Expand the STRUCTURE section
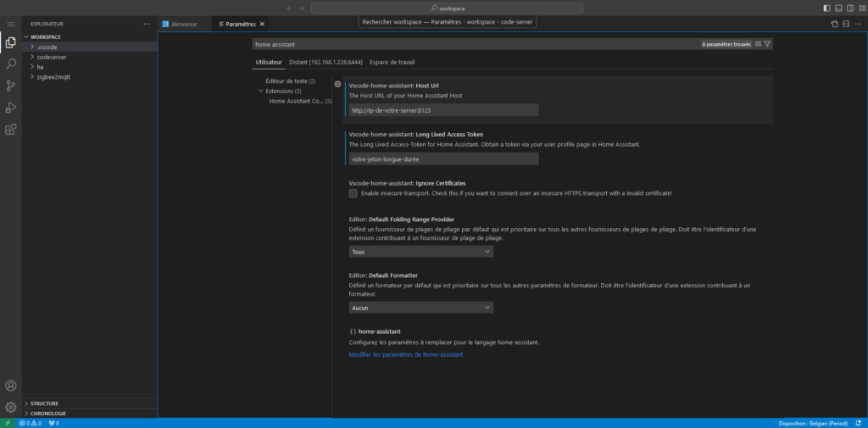This screenshot has width=868, height=428. coord(90,403)
